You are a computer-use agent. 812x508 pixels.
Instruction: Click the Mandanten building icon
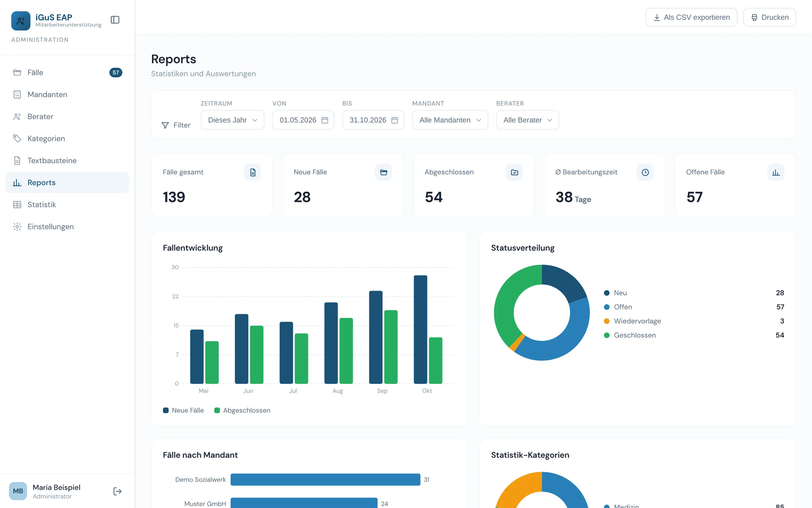coord(17,94)
